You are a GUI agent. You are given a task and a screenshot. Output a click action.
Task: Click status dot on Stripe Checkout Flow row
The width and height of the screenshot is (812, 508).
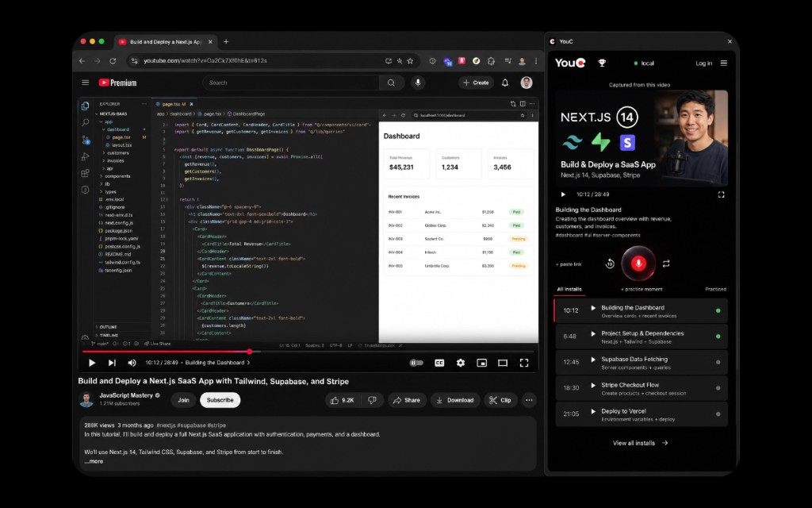[718, 388]
